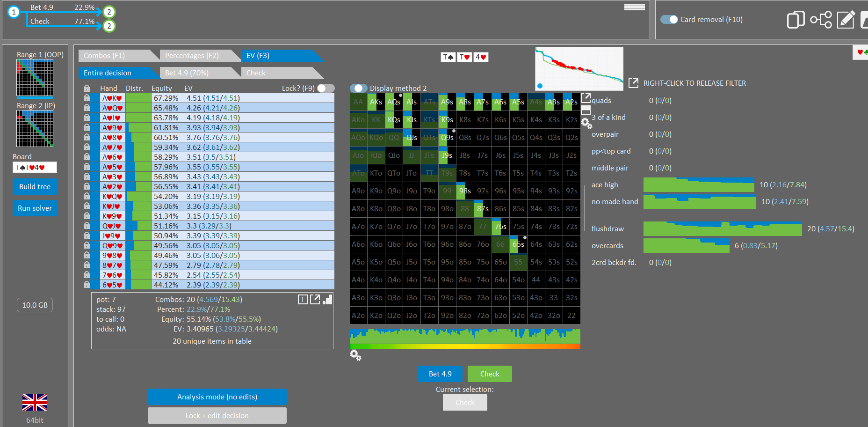The image size is (868, 427).
Task: Open the gear settings icon beside hand matrix
Action: click(586, 123)
